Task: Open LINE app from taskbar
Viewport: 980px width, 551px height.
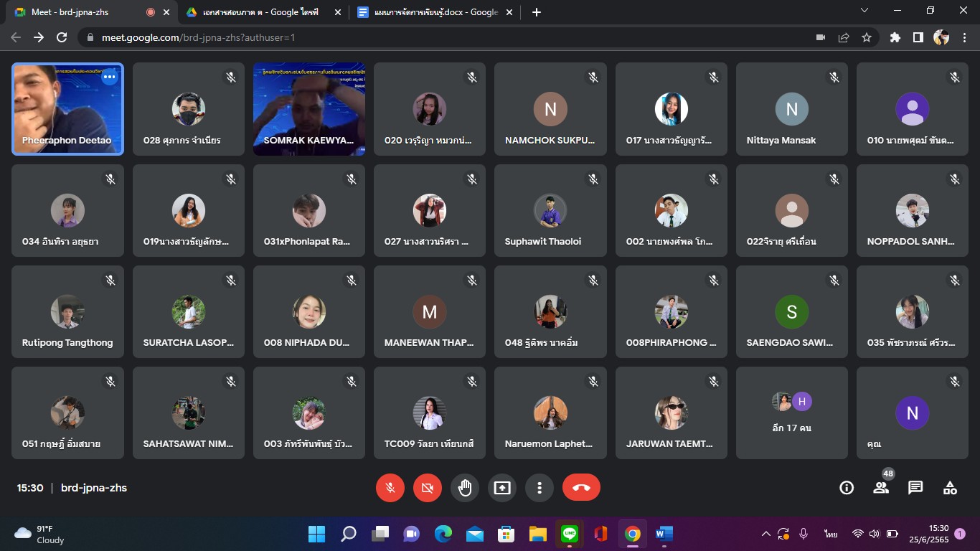Action: tap(570, 534)
